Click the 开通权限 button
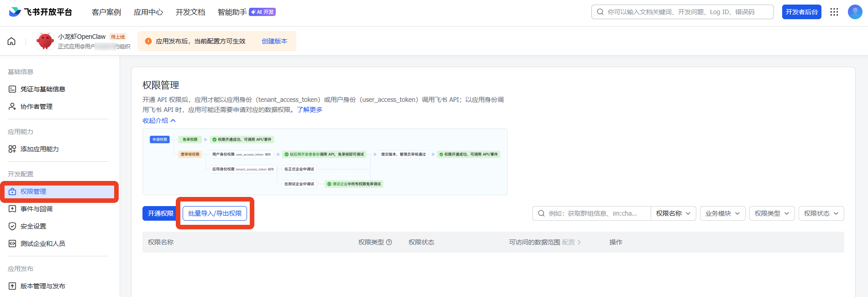868x297 pixels. tap(160, 213)
